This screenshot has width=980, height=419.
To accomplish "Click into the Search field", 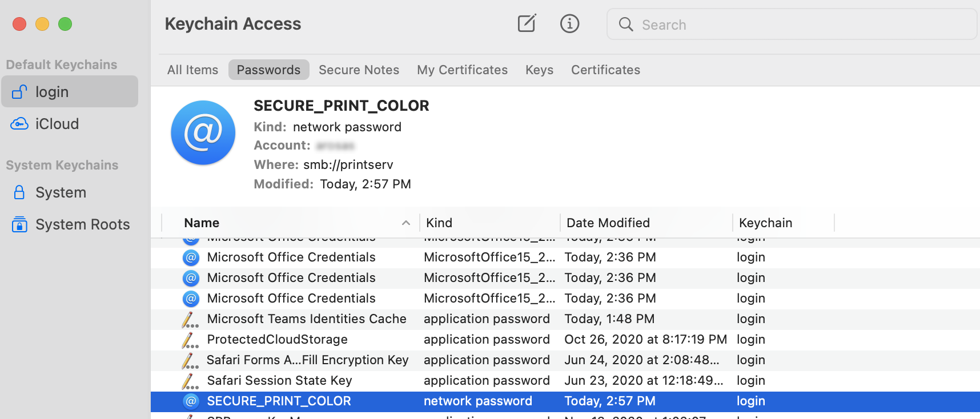I will pos(792,24).
